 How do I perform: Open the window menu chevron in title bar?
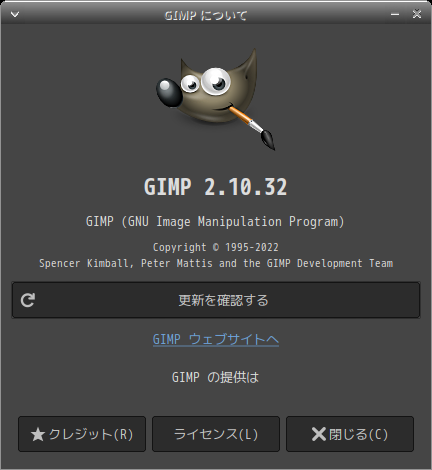pos(15,14)
